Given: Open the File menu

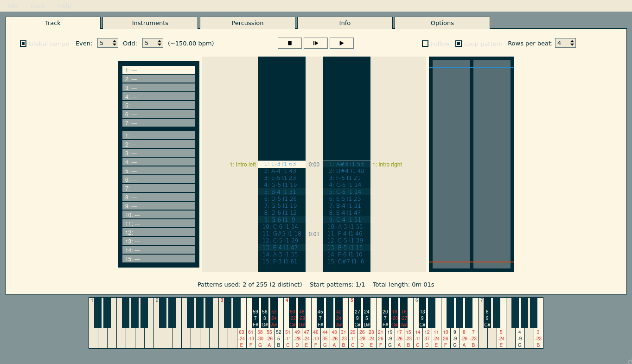Looking at the screenshot, I should [x=13, y=6].
